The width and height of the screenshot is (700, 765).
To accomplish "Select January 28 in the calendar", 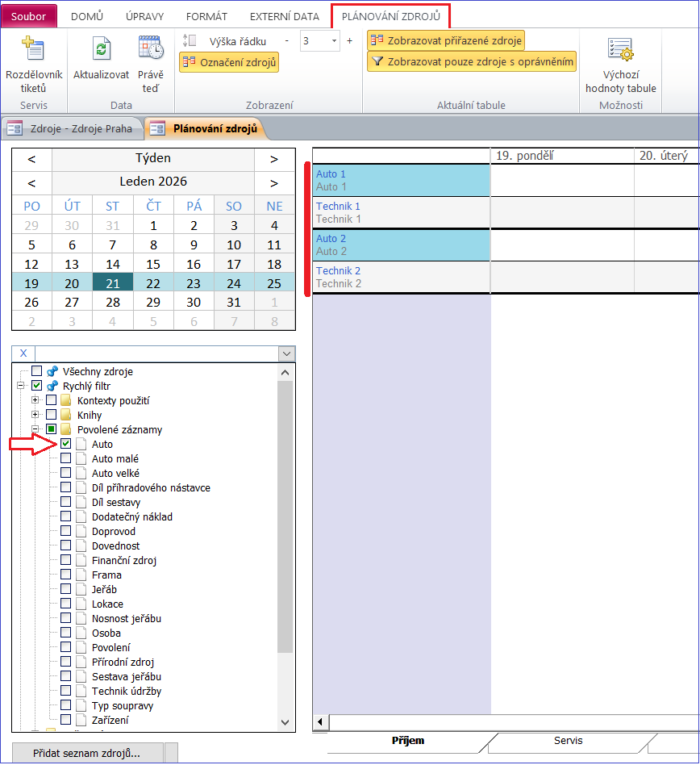I will (113, 303).
